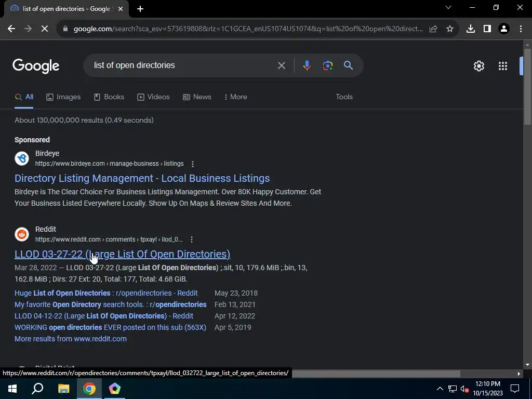Click the Birdeye favicon
The height and width of the screenshot is (399, 532).
[22, 158]
